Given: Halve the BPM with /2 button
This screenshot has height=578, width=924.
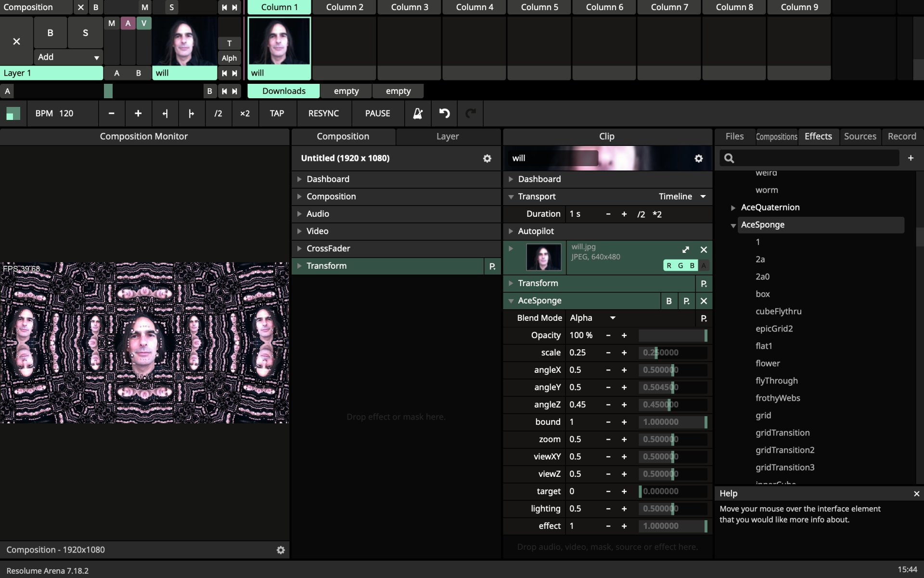Looking at the screenshot, I should 218,113.
